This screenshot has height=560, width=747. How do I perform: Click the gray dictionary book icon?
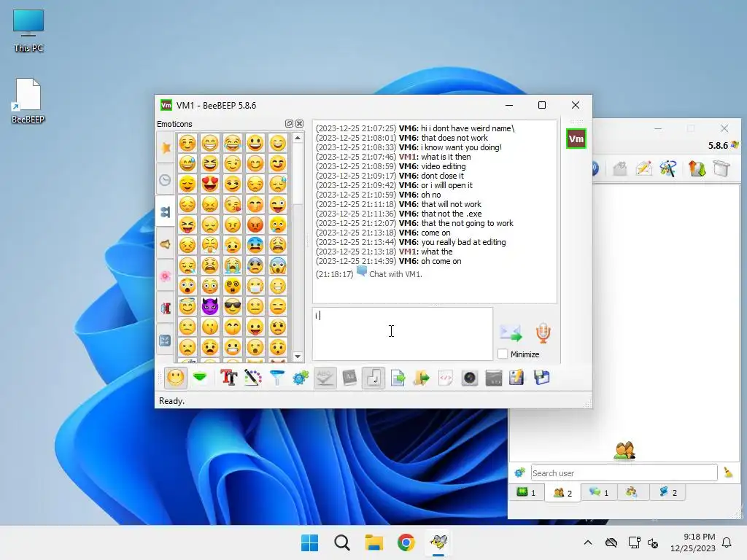(349, 378)
